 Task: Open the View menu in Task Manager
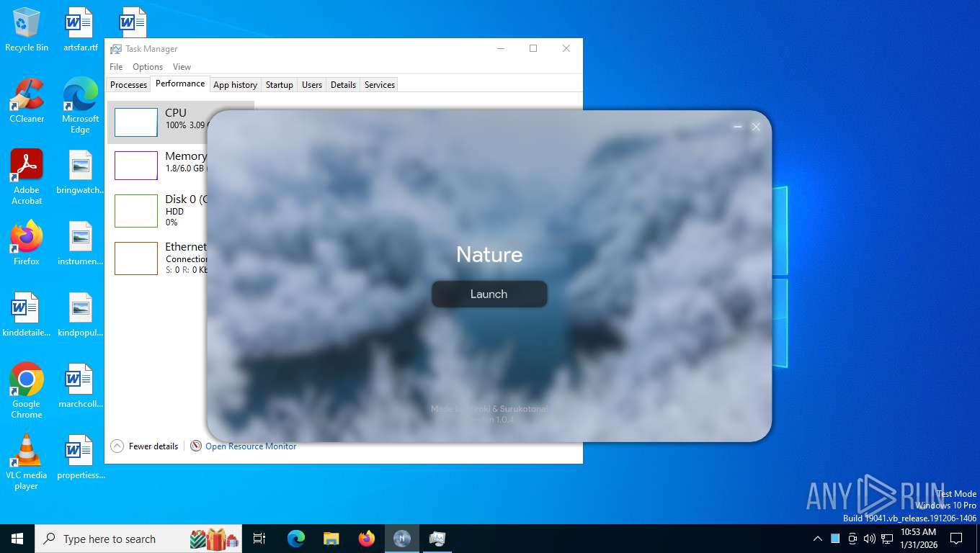182,66
